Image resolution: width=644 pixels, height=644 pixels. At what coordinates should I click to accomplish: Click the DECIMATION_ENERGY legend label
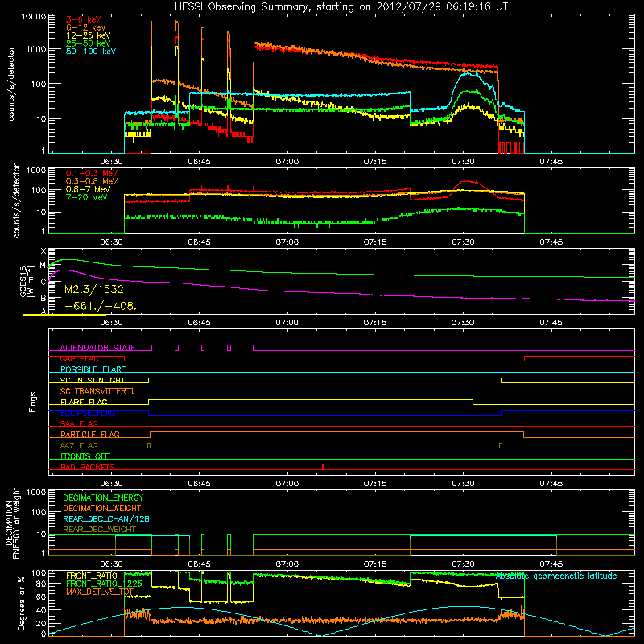click(x=103, y=497)
